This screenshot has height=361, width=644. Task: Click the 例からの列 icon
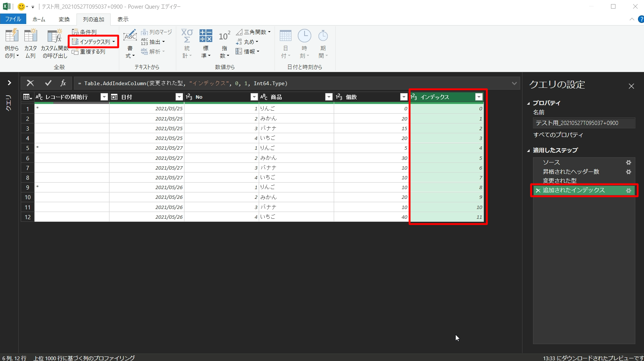pyautogui.click(x=12, y=36)
